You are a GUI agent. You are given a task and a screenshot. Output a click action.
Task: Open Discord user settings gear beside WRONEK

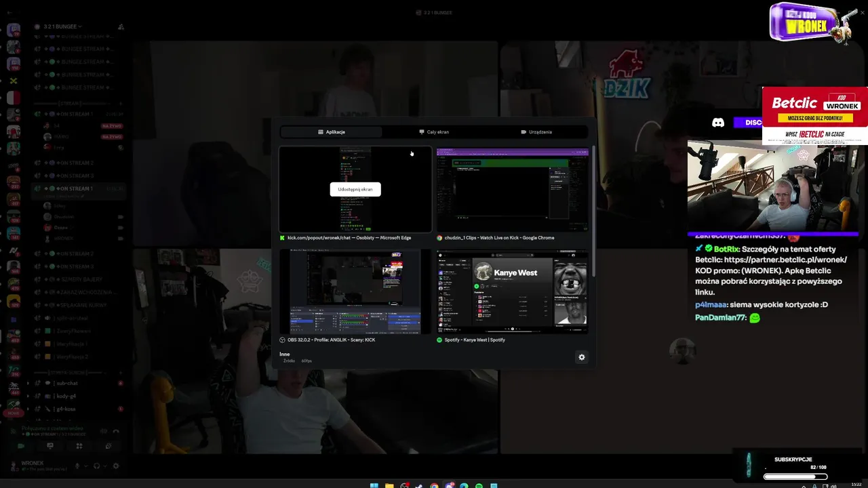[x=116, y=466]
